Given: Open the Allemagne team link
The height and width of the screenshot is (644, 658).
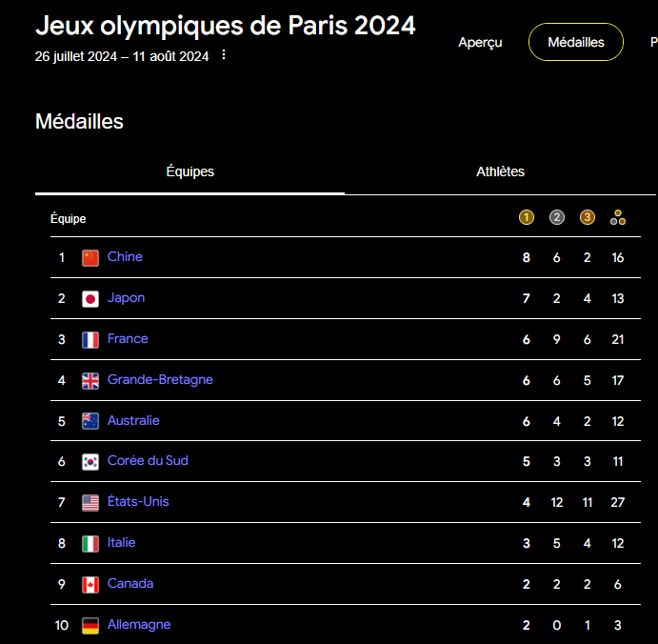Looking at the screenshot, I should pos(139,624).
